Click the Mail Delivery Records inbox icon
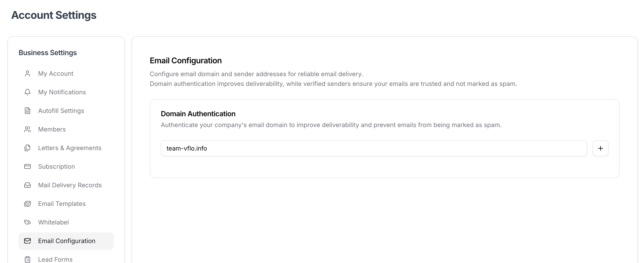Image resolution: width=644 pixels, height=263 pixels. pyautogui.click(x=27, y=185)
